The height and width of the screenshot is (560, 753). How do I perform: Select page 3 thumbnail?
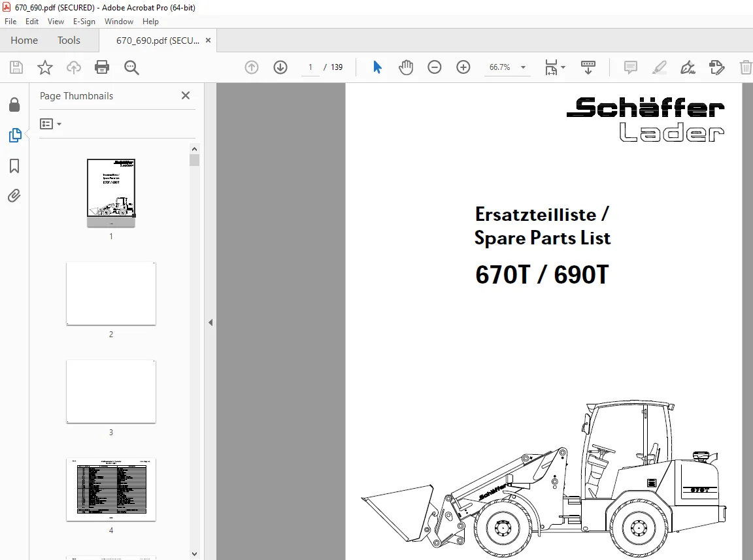point(111,391)
